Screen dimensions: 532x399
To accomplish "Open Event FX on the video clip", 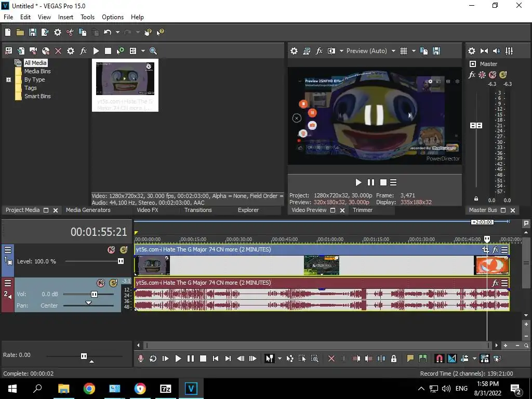I will [495, 250].
